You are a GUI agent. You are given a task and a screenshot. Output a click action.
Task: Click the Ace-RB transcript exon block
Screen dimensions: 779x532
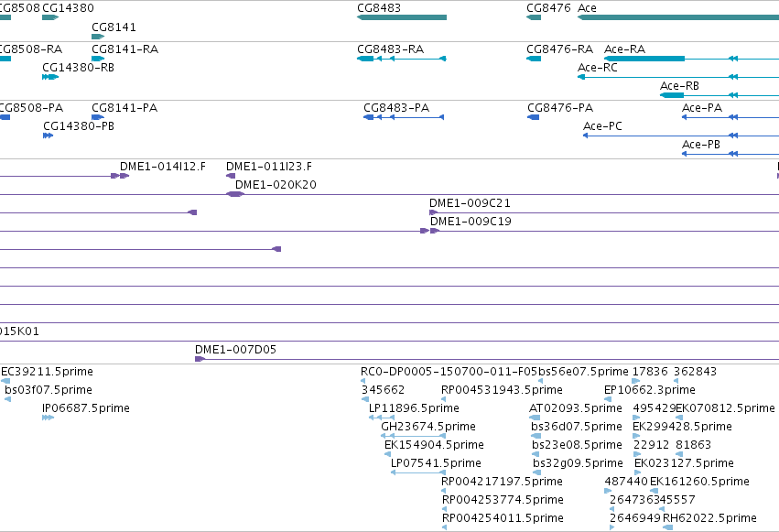(x=672, y=95)
